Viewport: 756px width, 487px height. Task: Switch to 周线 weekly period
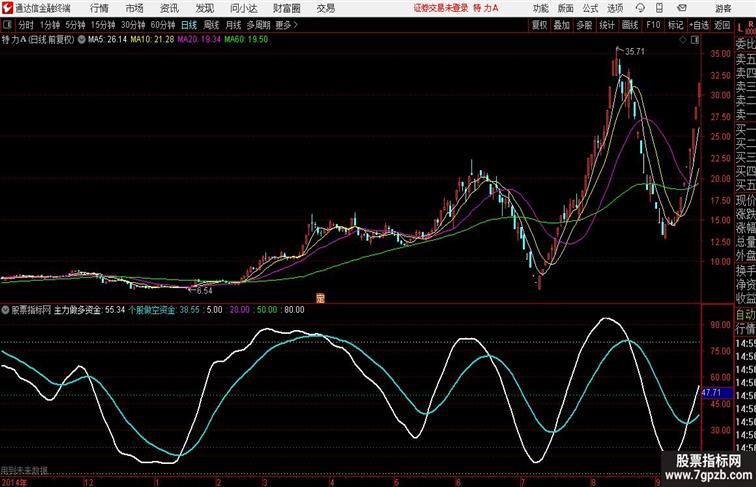click(211, 25)
